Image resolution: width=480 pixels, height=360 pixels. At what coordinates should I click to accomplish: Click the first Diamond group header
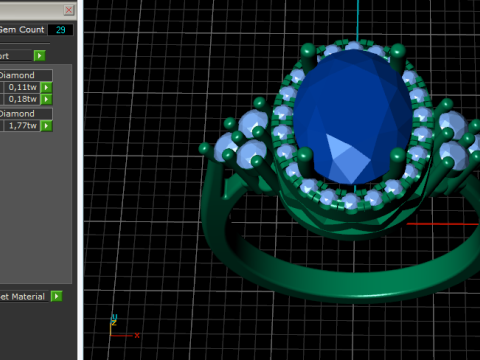point(26,75)
